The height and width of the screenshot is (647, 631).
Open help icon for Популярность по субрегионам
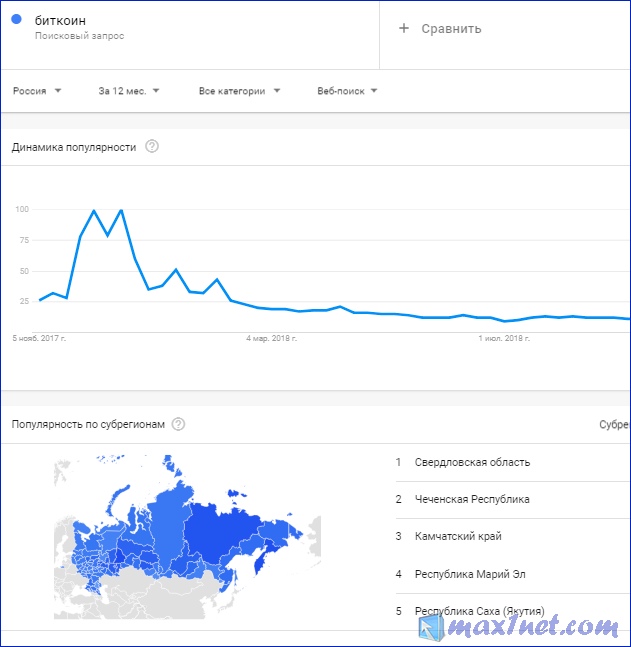tap(178, 424)
